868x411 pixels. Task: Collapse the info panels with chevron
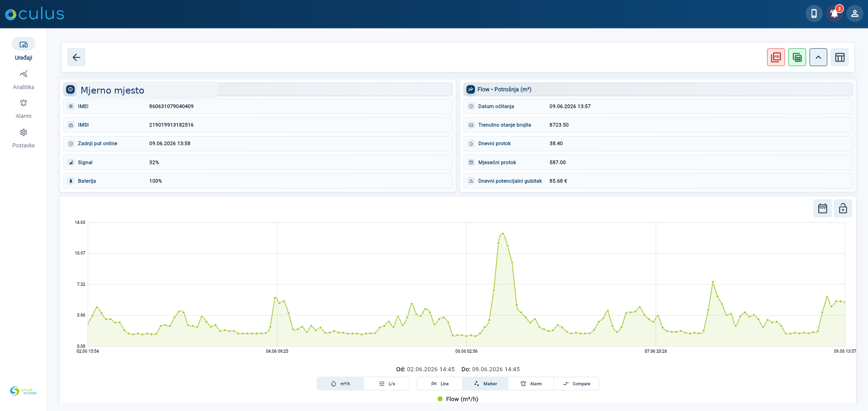tap(819, 57)
